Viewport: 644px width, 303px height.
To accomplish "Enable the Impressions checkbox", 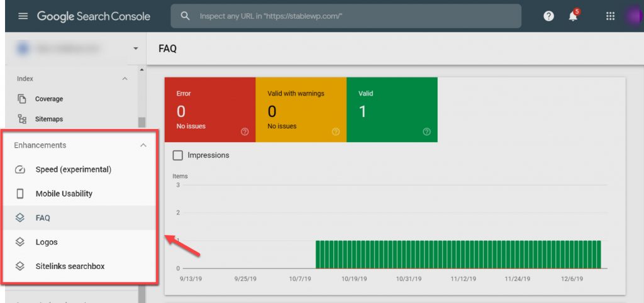I will pos(178,156).
